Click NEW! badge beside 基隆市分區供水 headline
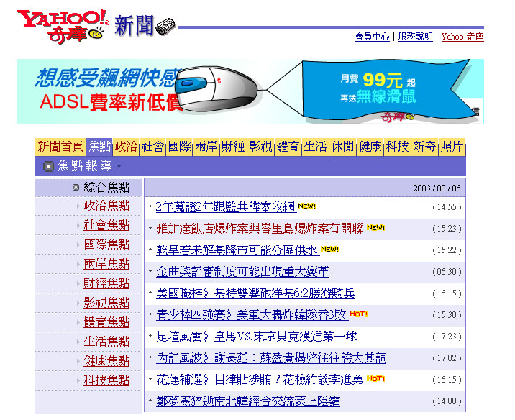This screenshot has height=420, width=515. [x=329, y=249]
